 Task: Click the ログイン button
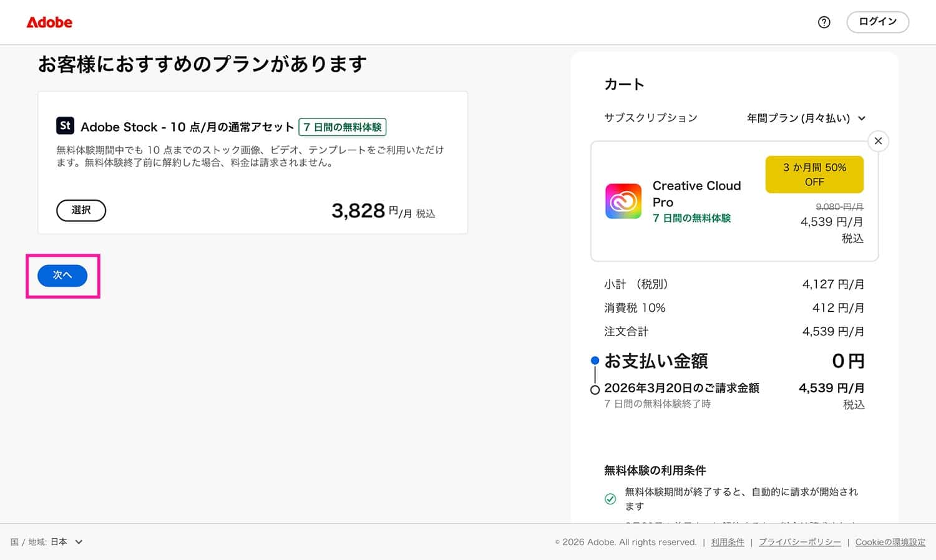pyautogui.click(x=877, y=22)
